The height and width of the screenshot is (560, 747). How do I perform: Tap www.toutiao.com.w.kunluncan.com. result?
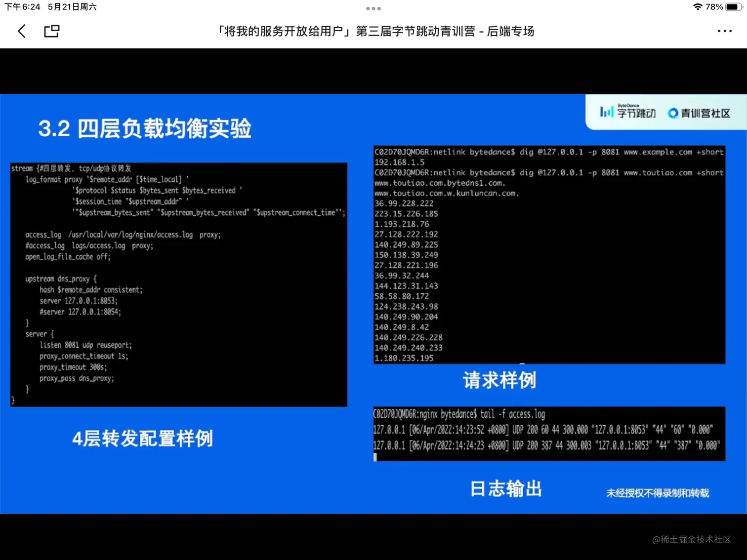[447, 194]
